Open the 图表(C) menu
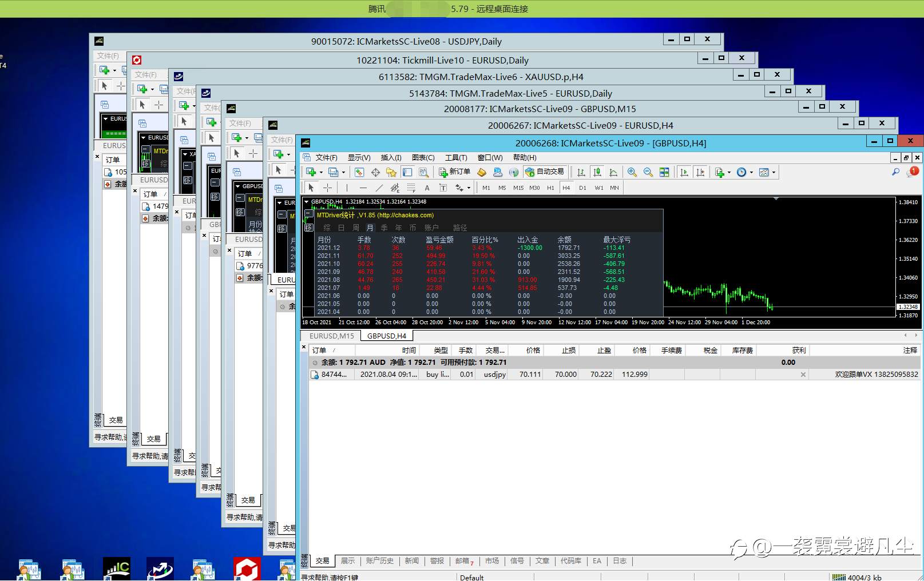 (423, 158)
